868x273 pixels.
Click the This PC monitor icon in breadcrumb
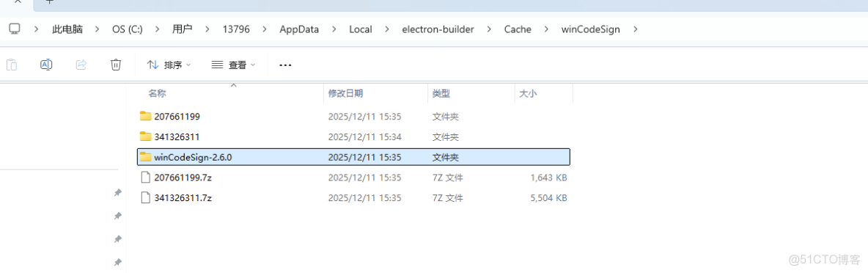pyautogui.click(x=15, y=29)
